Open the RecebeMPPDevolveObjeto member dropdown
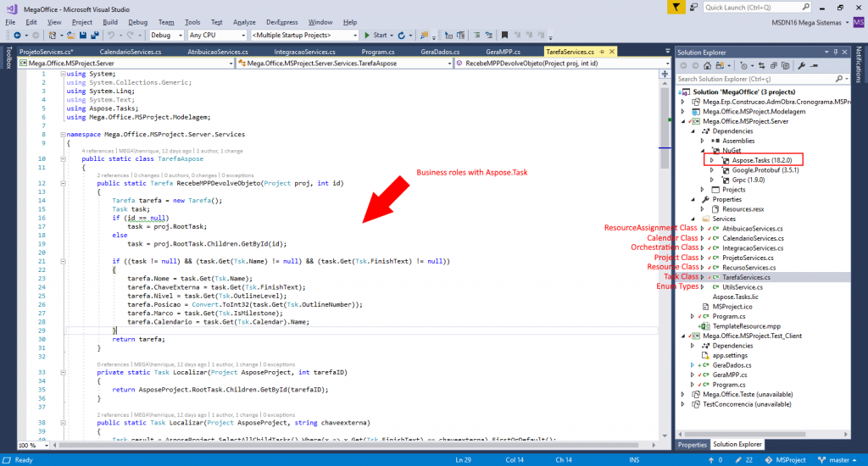Viewport: 868px width, 466px height. [563, 64]
